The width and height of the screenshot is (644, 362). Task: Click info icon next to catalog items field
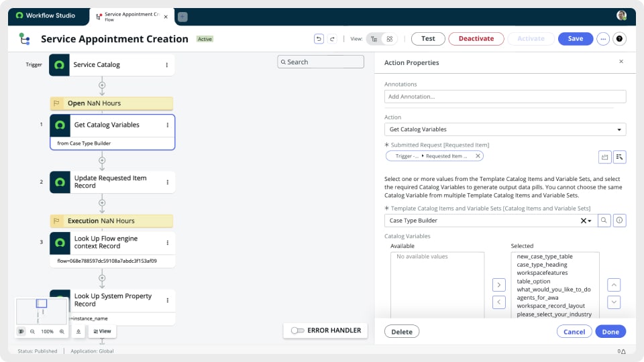[620, 221]
